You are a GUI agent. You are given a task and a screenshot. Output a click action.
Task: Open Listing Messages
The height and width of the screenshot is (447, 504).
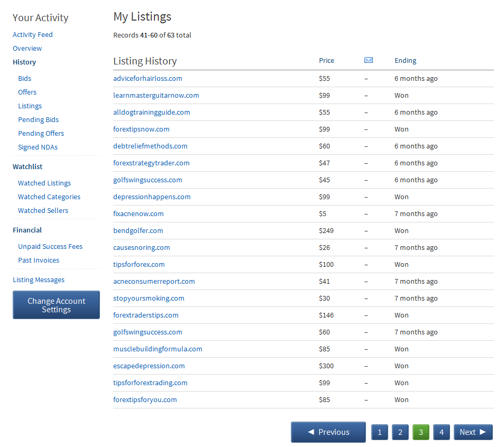[39, 280]
